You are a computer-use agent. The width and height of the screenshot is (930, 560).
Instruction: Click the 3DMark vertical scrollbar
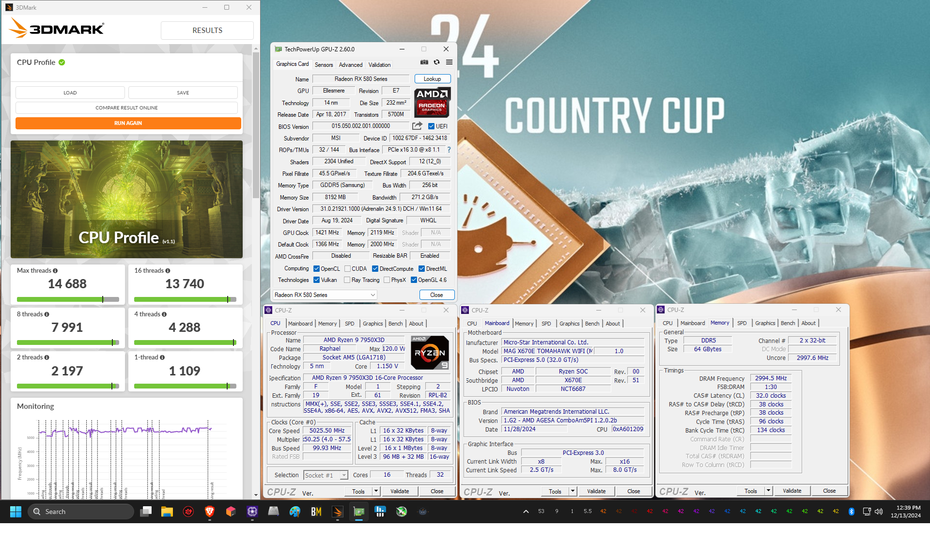tap(256, 126)
